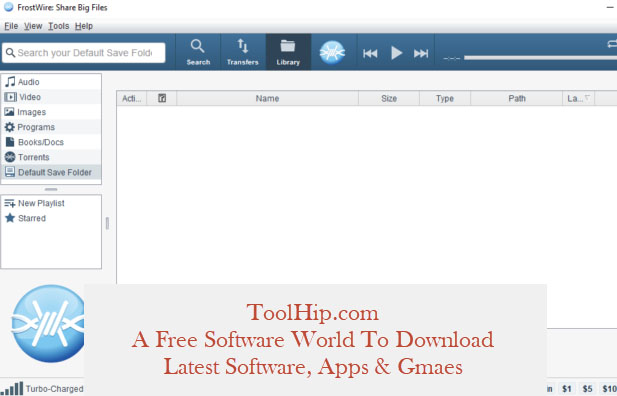
Task: Click the library search field
Action: 83,53
